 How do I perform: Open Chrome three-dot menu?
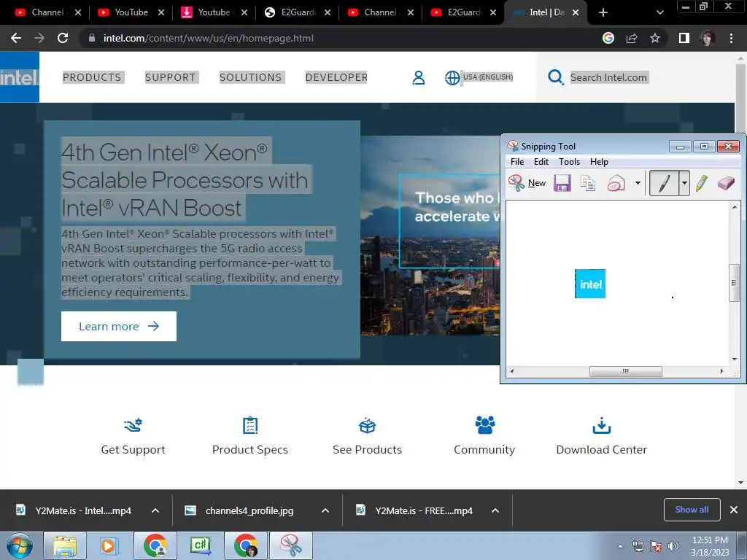pos(731,38)
